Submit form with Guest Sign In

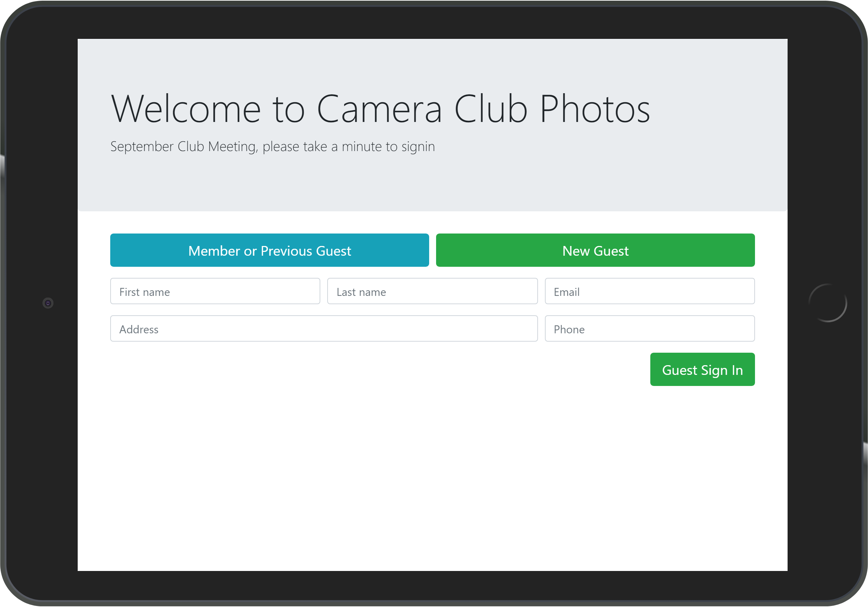pos(702,369)
